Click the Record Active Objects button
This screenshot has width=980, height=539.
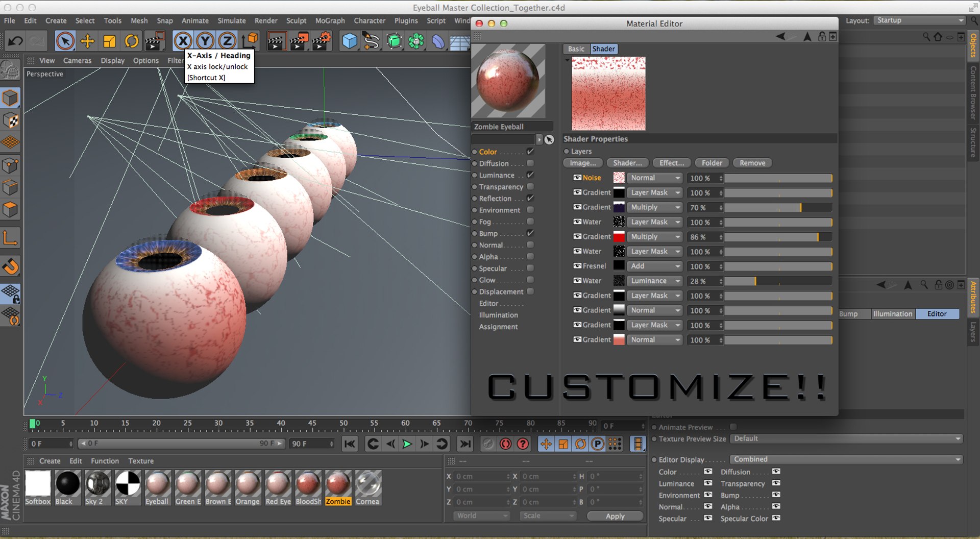tap(488, 444)
